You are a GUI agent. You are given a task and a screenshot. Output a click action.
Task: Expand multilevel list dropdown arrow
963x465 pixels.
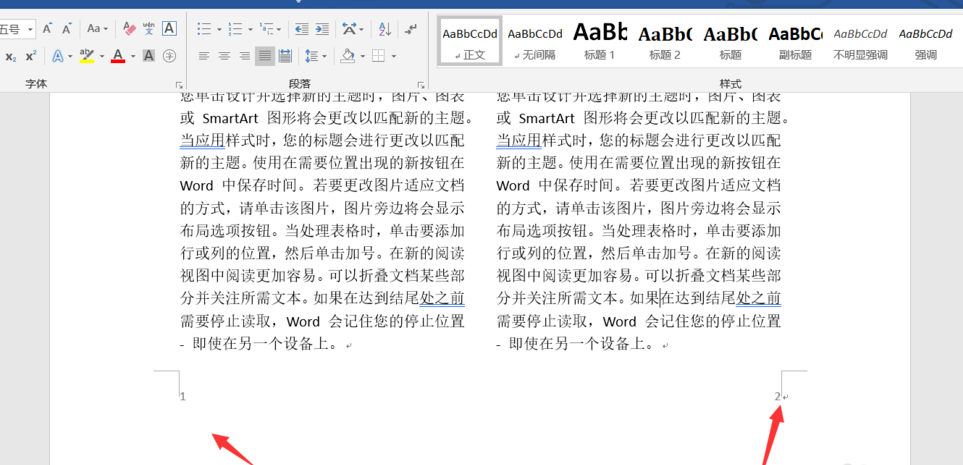279,29
